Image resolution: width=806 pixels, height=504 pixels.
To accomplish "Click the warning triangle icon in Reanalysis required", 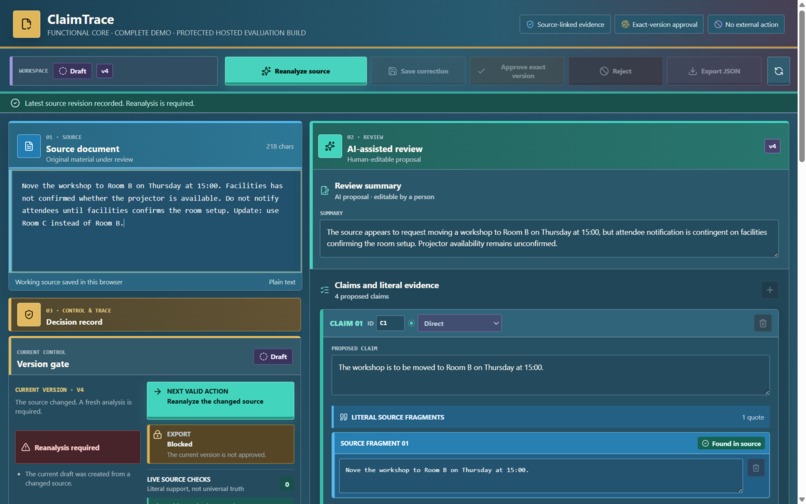I will [25, 447].
